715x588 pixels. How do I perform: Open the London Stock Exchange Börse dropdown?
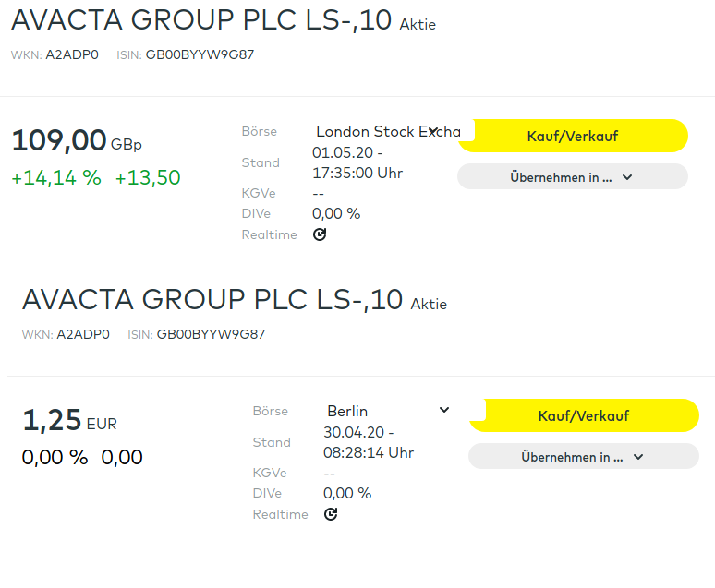(x=388, y=132)
